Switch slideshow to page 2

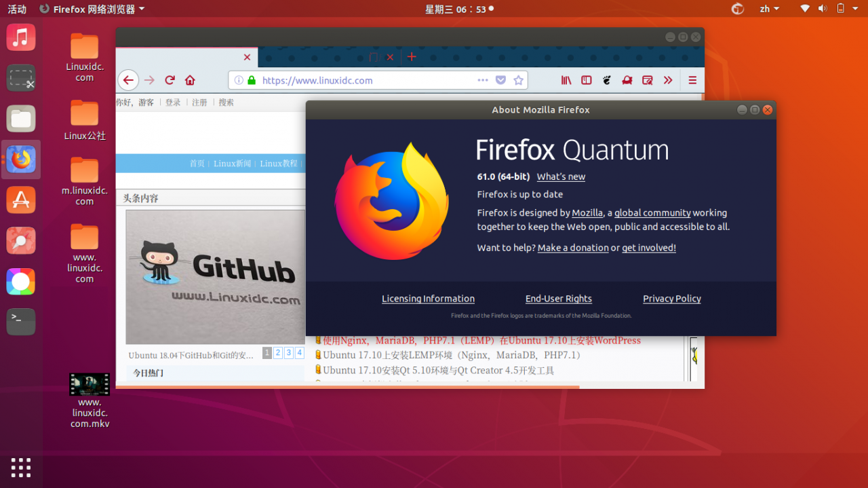[278, 353]
